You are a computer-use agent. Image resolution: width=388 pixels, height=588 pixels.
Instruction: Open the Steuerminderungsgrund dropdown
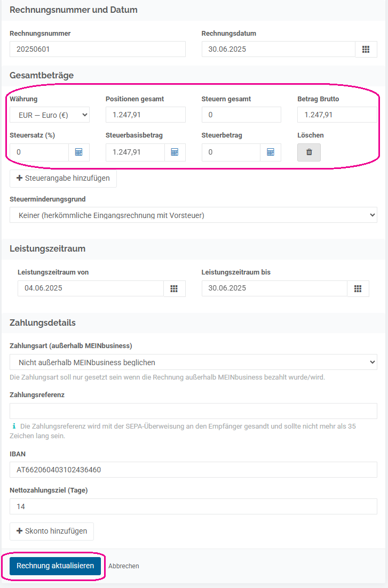point(193,215)
